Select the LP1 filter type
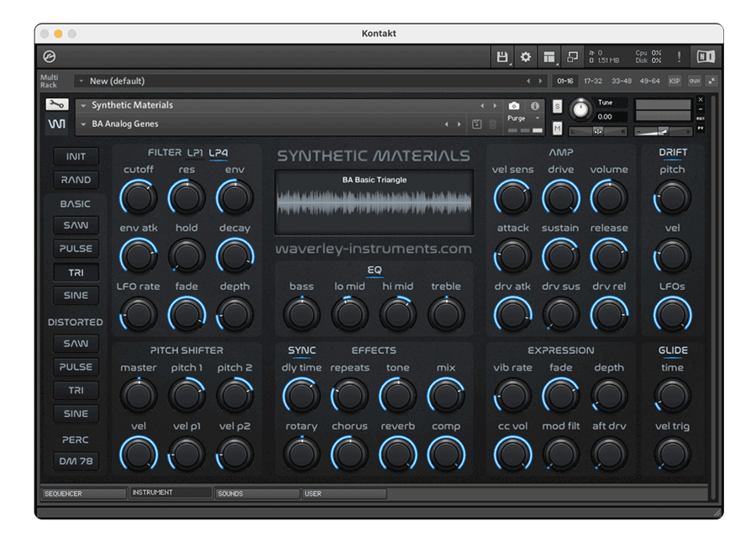This screenshot has width=756, height=542. 195,153
